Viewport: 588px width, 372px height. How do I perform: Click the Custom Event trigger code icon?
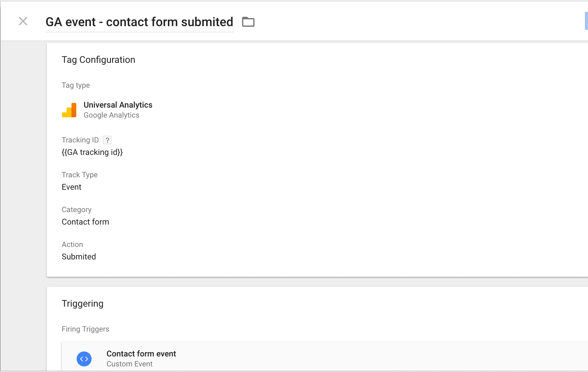84,359
